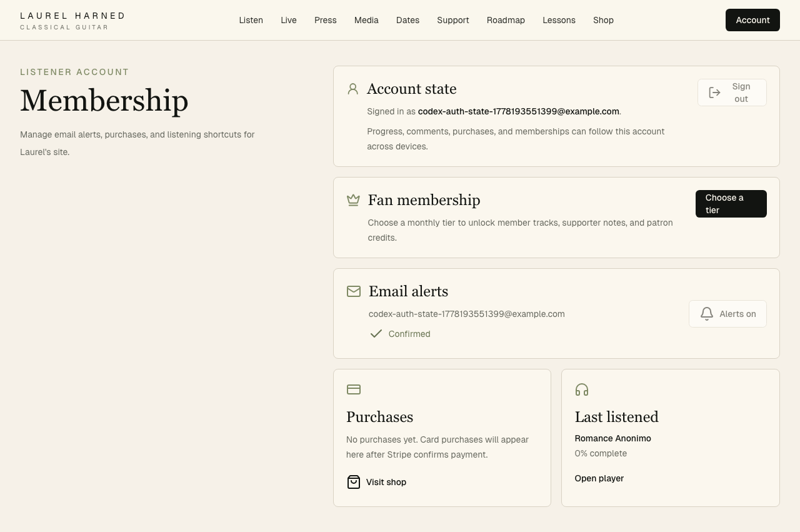Open the Listen nav item
The width and height of the screenshot is (800, 532).
251,20
